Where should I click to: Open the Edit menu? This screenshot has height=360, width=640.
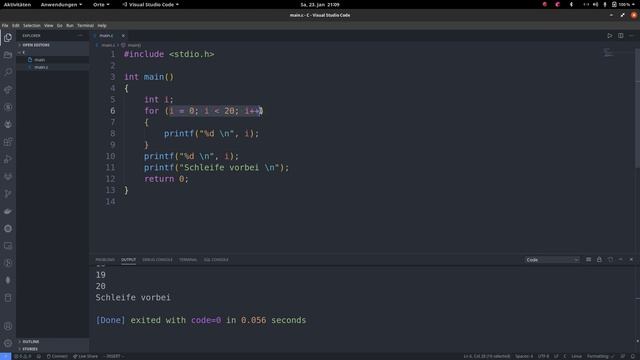click(16, 25)
